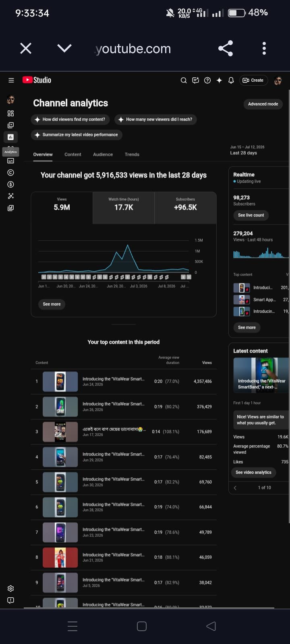Viewport: 290px width, 644px height.
Task: Select the Subscribers metric card
Action: [x=185, y=208]
